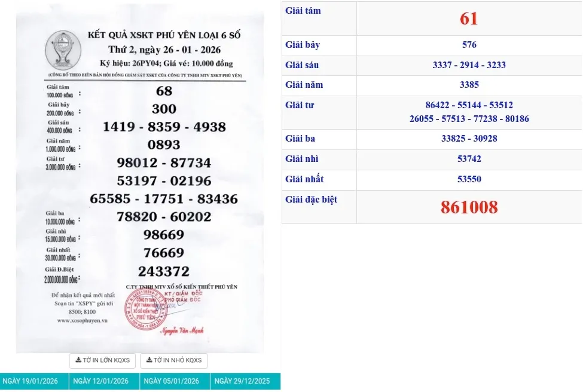Viewport: 583px width, 392px height.
Task: Click the Giải nhì number 53742
Action: tap(469, 159)
